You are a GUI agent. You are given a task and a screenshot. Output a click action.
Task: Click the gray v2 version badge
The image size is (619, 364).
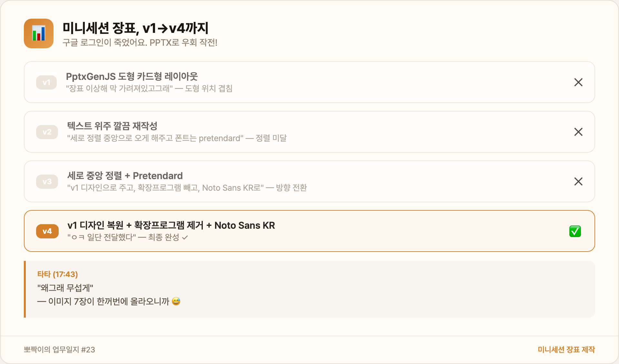(x=47, y=132)
